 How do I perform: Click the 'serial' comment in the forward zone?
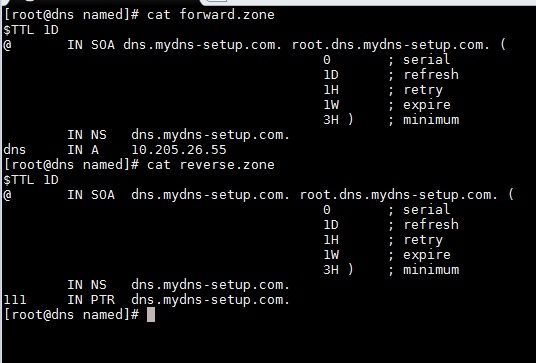(427, 60)
